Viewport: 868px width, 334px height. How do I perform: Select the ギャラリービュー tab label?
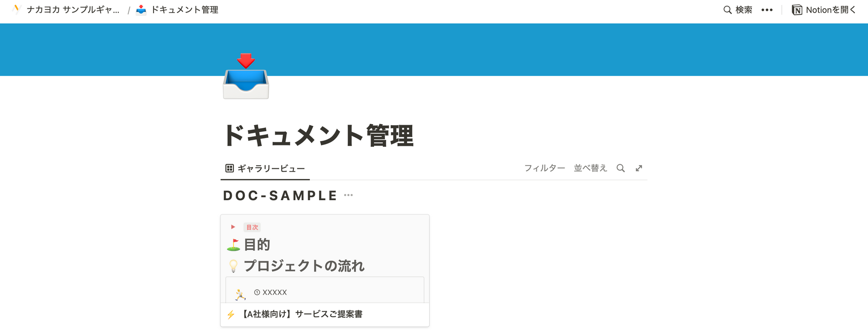pyautogui.click(x=271, y=169)
